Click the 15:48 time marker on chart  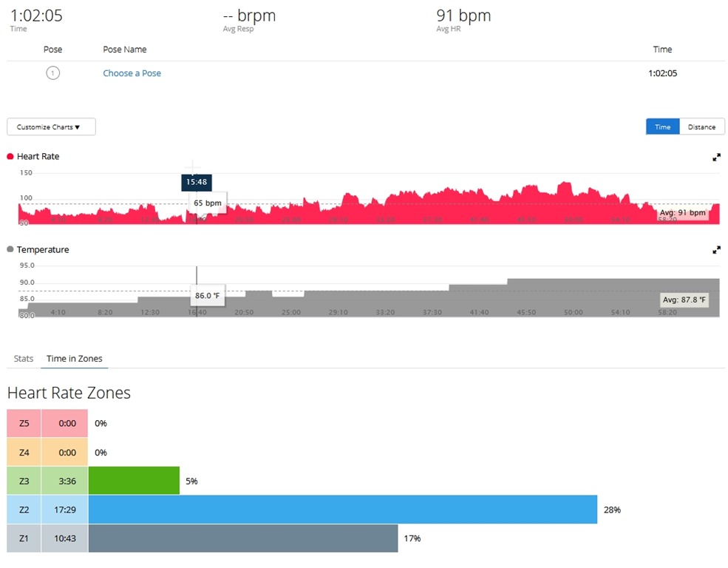click(197, 182)
